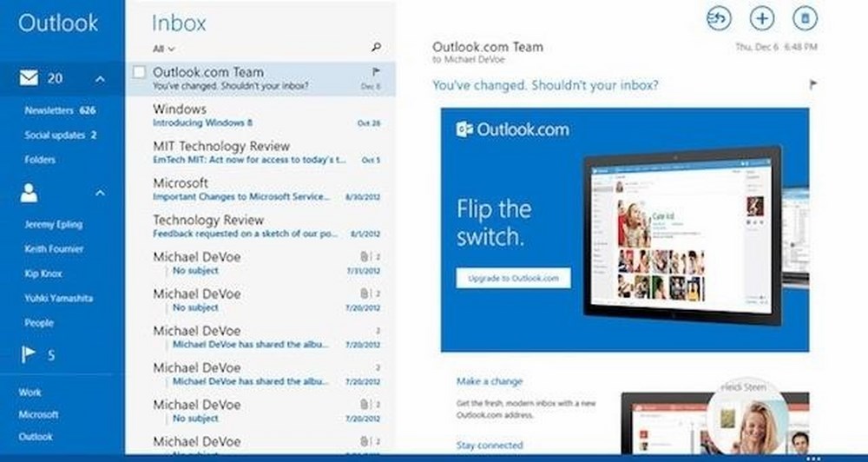Toggle the flag on the Outlook.com Team list row
Image resolution: width=868 pixels, height=462 pixels.
[x=376, y=71]
